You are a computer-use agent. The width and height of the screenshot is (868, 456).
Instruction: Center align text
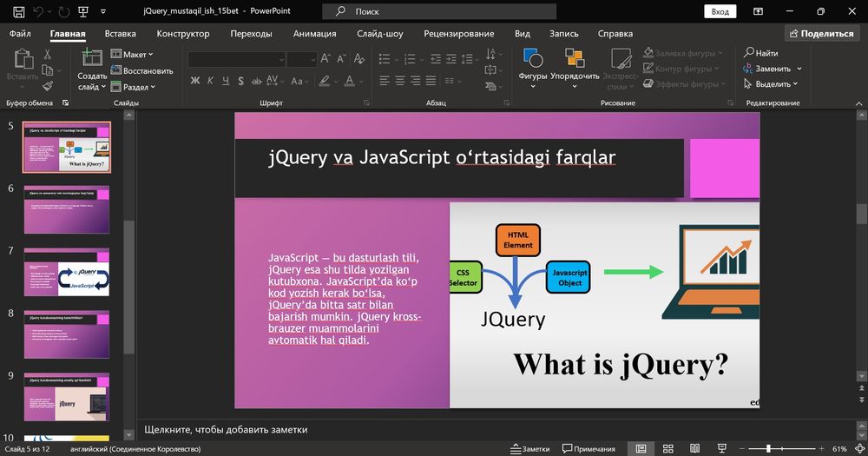pyautogui.click(x=399, y=81)
